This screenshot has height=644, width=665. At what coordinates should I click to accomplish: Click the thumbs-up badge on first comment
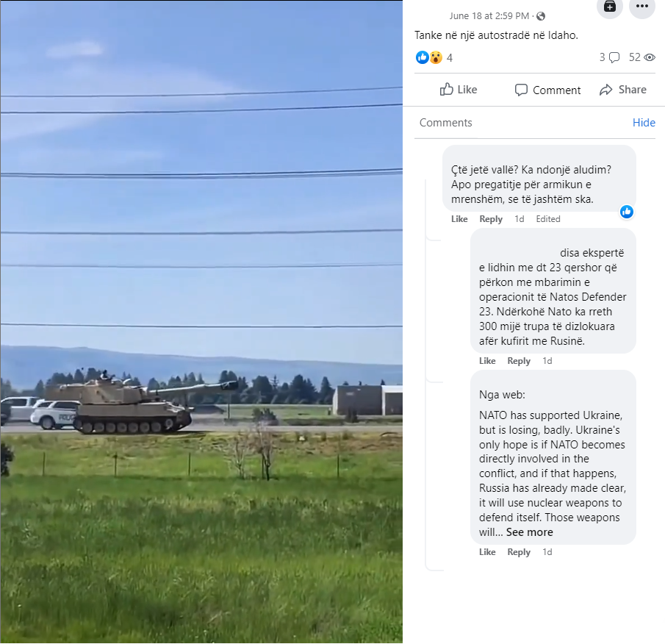coord(626,211)
